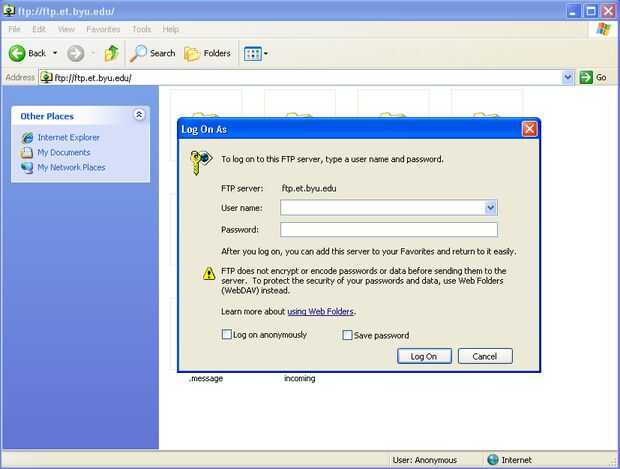The width and height of the screenshot is (620, 469).
Task: Click the Internet zone globe icon
Action: pyautogui.click(x=493, y=460)
